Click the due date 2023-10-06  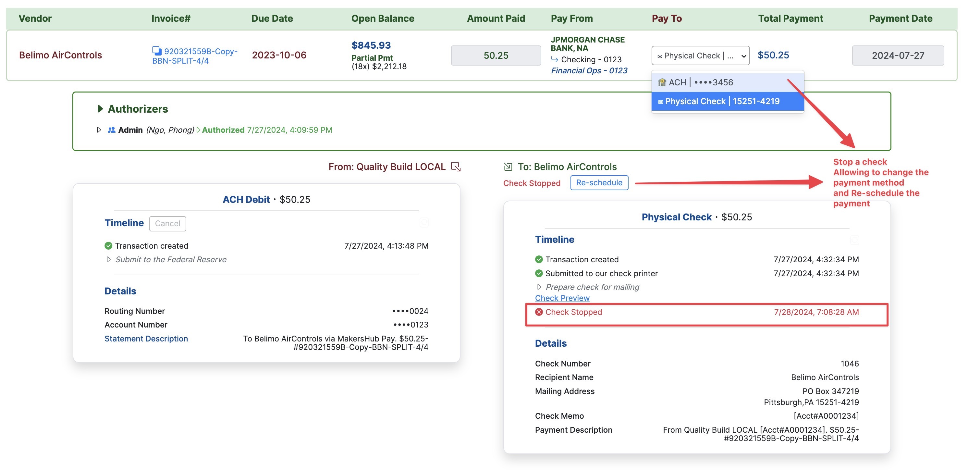(279, 55)
